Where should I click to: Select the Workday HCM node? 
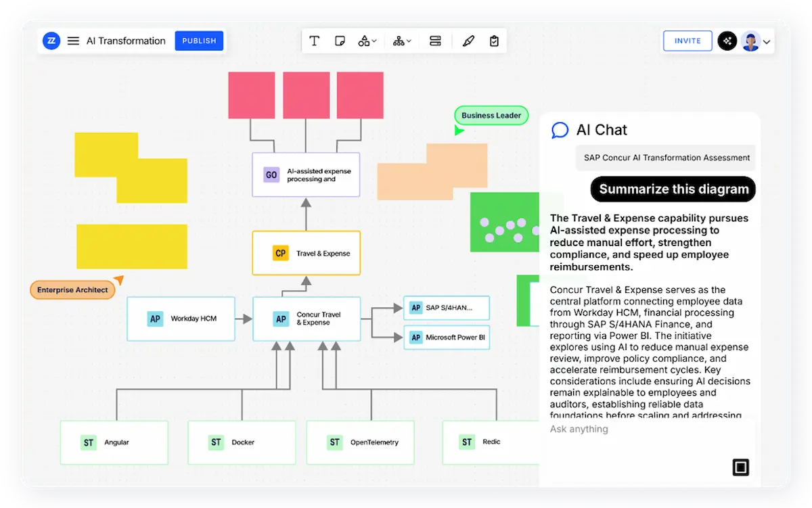coord(181,319)
